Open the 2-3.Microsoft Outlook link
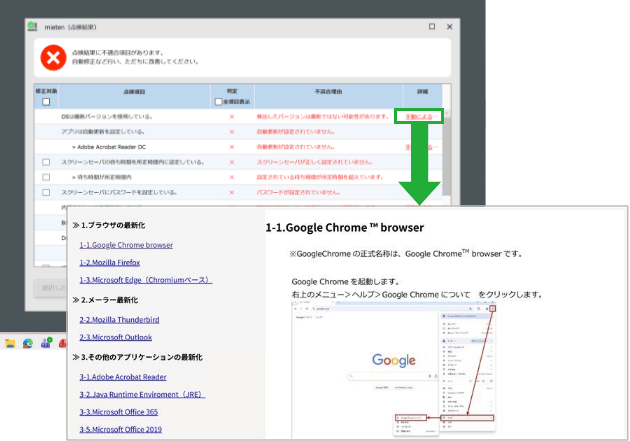 pos(116,337)
